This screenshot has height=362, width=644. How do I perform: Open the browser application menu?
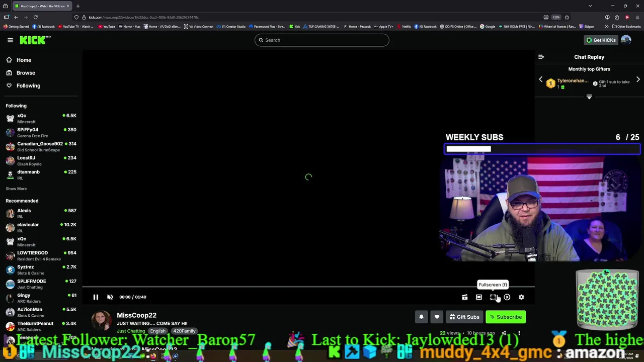pyautogui.click(x=637, y=17)
